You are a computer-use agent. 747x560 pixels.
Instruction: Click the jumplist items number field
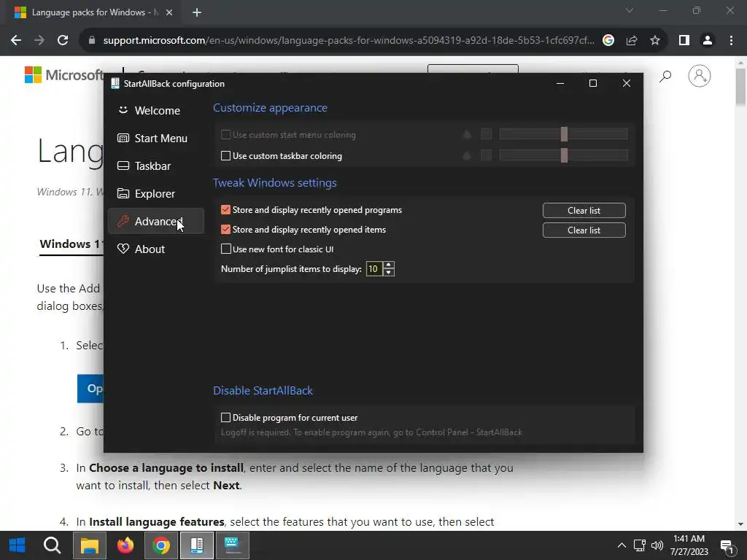pyautogui.click(x=374, y=269)
